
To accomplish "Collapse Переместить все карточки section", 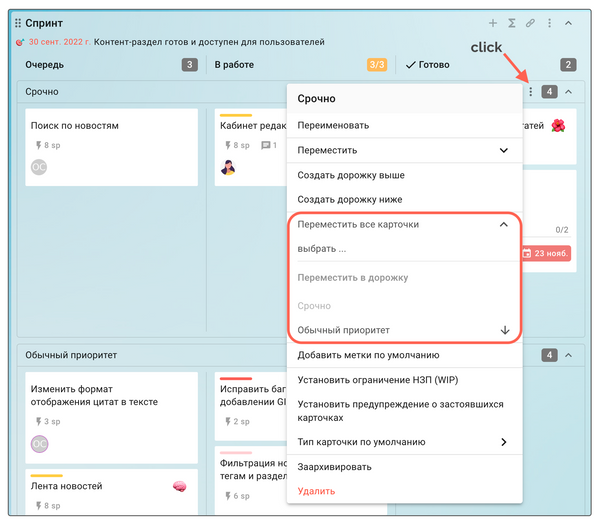I will click(x=404, y=224).
